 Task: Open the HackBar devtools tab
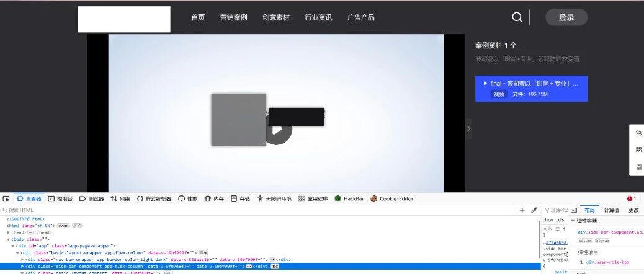tap(349, 198)
